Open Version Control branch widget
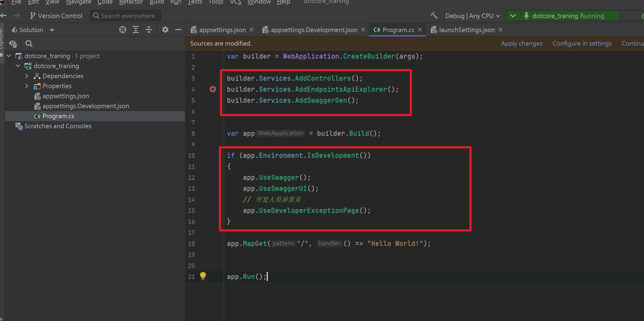Image resolution: width=644 pixels, height=321 pixels. click(x=56, y=15)
